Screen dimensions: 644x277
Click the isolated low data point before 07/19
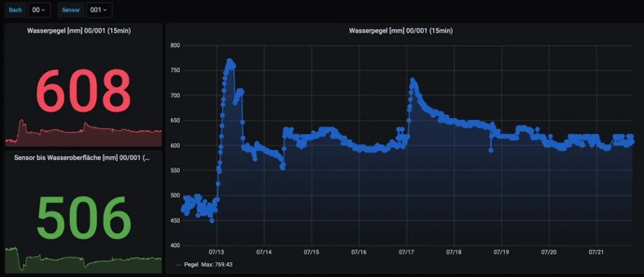tap(491, 150)
